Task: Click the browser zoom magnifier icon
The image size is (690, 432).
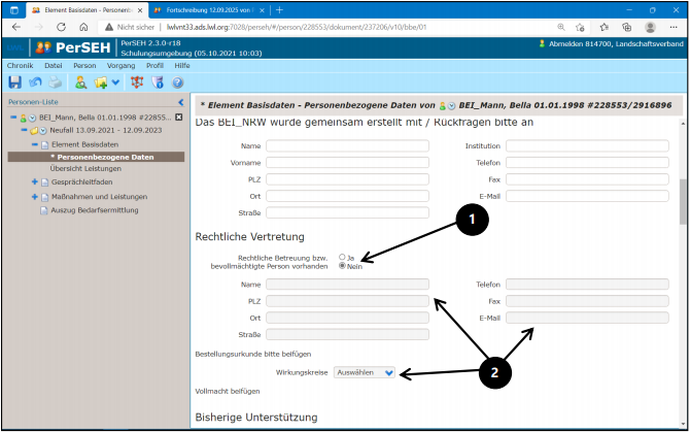Action: point(561,27)
